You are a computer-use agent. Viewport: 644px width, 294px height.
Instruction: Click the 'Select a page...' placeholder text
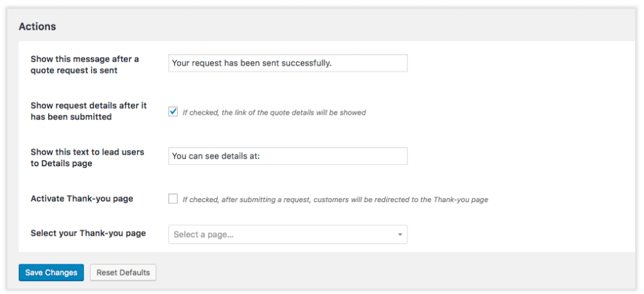[203, 235]
